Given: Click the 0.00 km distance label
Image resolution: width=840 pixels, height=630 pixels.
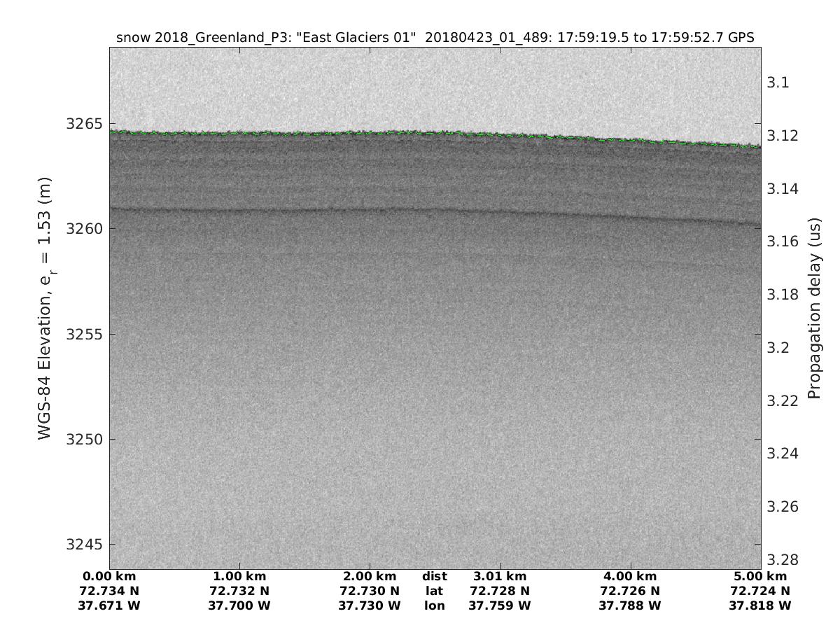Looking at the screenshot, I should 109,576.
